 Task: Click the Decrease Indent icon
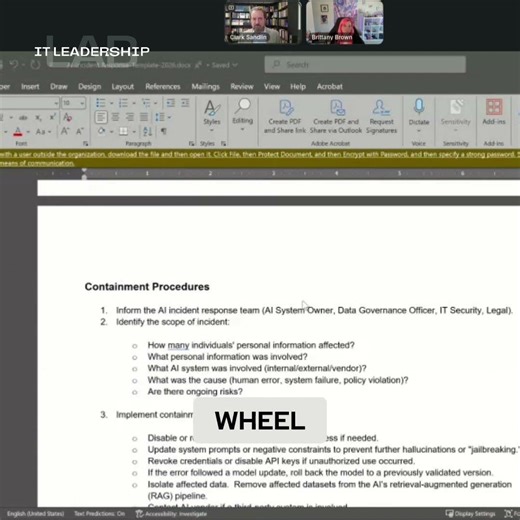[170, 103]
